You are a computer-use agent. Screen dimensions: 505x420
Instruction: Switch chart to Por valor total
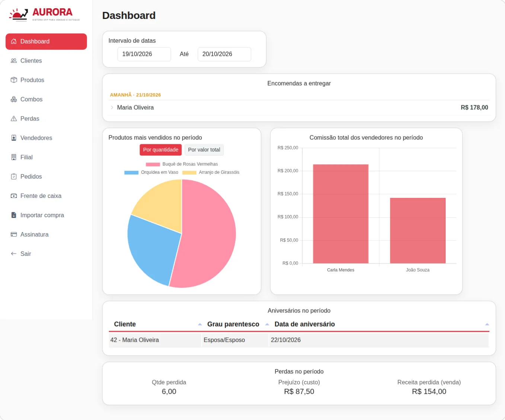coord(204,150)
